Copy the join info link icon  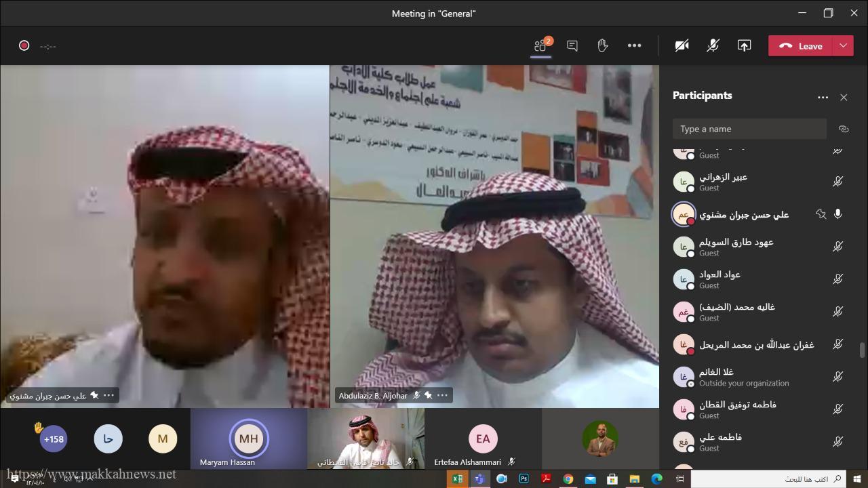(844, 129)
